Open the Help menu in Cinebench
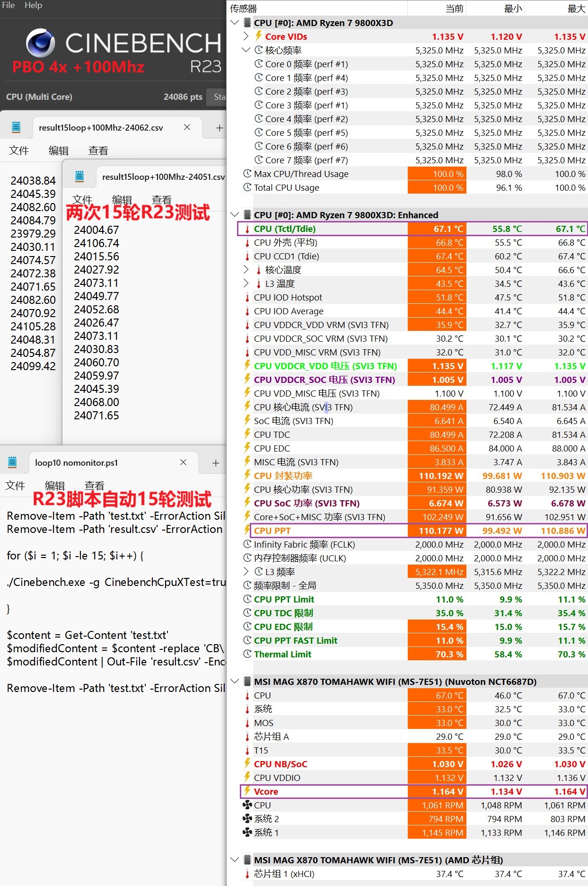Image resolution: width=588 pixels, height=886 pixels. pos(33,5)
